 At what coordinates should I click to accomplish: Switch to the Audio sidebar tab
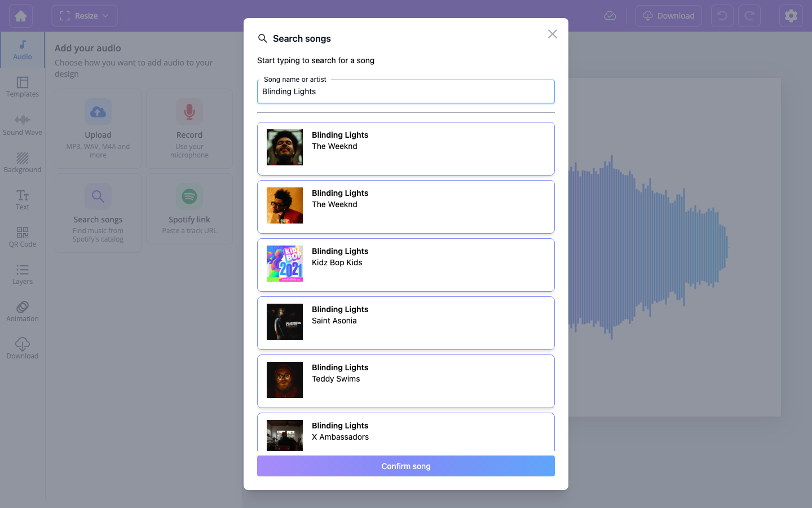click(x=23, y=50)
